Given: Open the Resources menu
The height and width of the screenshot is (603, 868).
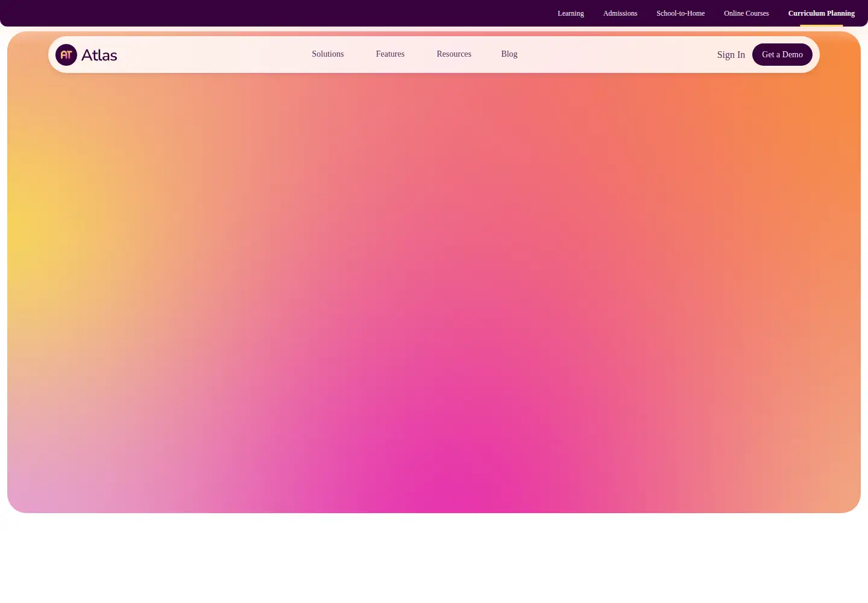Looking at the screenshot, I should (454, 54).
